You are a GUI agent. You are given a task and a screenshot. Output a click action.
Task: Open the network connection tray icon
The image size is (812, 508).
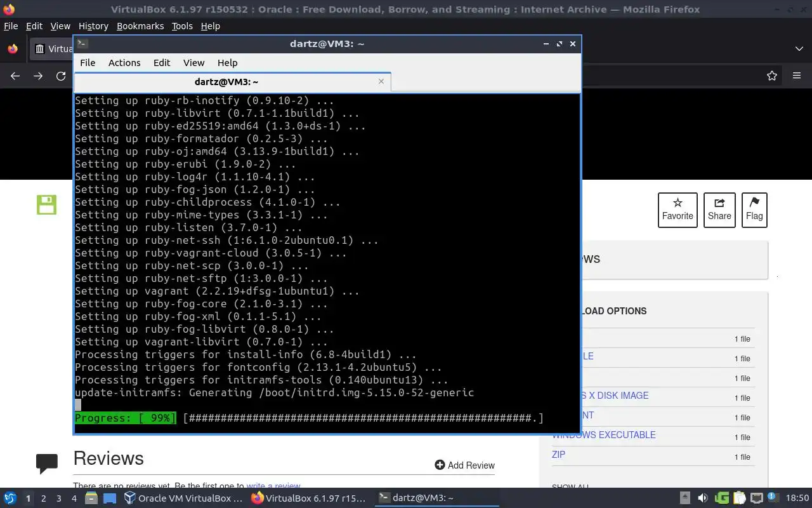pos(756,498)
